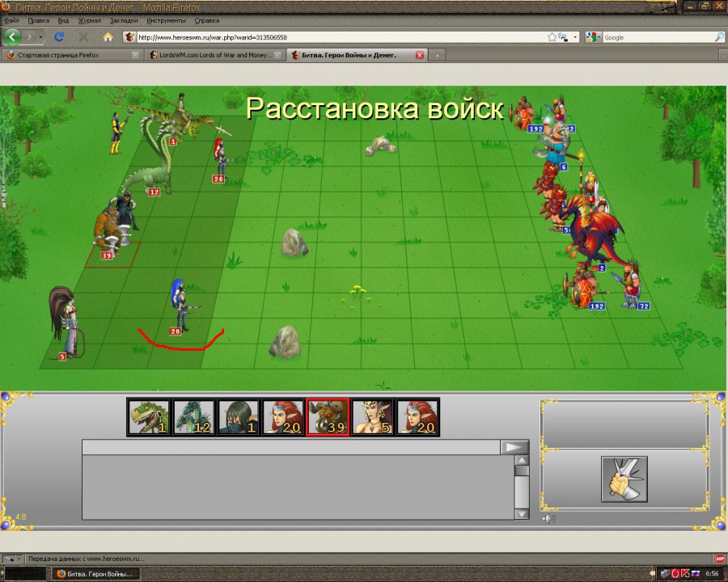728x582 pixels.
Task: Click enemy dwarf stack labeled 72
Action: [630, 285]
